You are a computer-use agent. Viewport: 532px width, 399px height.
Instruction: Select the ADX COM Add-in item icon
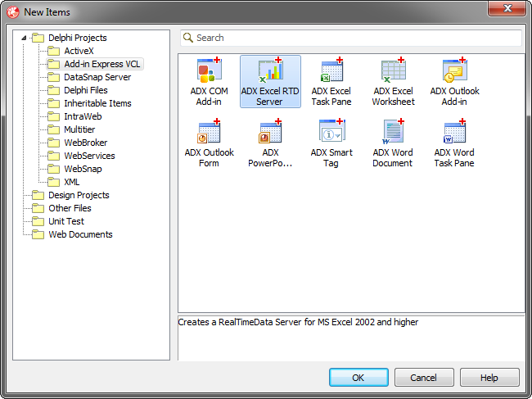coord(209,70)
